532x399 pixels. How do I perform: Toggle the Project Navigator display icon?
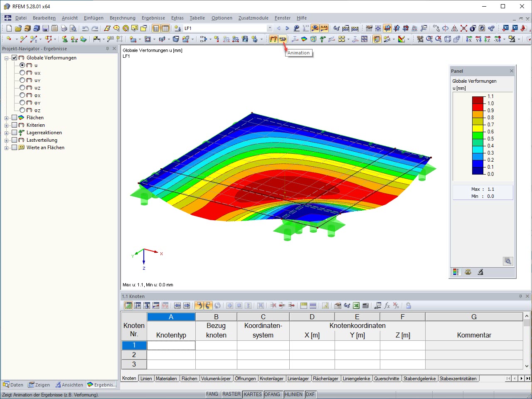[156, 28]
